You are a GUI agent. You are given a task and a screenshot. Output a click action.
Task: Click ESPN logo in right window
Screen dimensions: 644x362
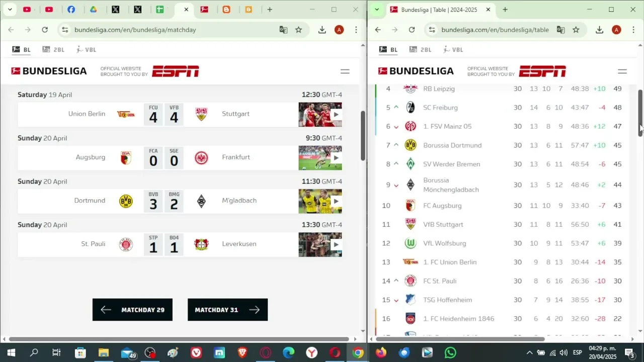click(x=542, y=71)
